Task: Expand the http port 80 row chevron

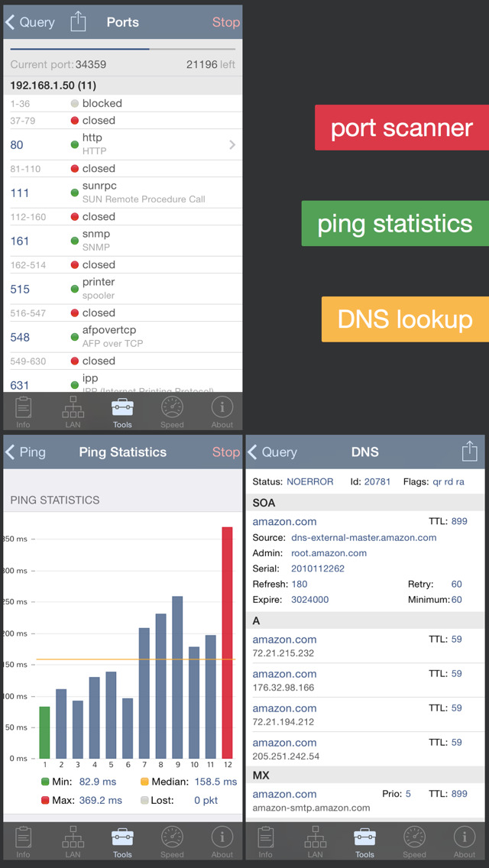Action: 232,144
